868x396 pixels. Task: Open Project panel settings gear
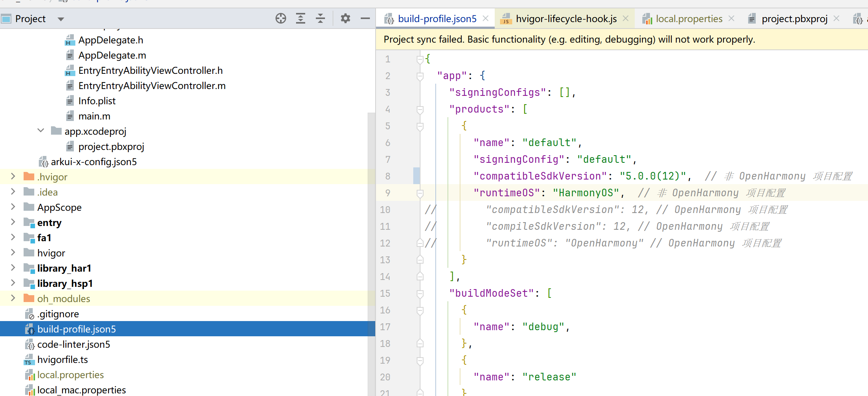click(x=345, y=18)
